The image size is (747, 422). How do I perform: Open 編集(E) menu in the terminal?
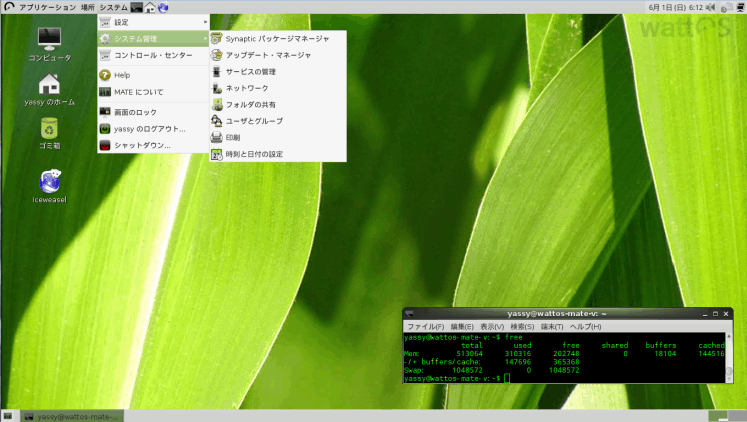(x=462, y=327)
